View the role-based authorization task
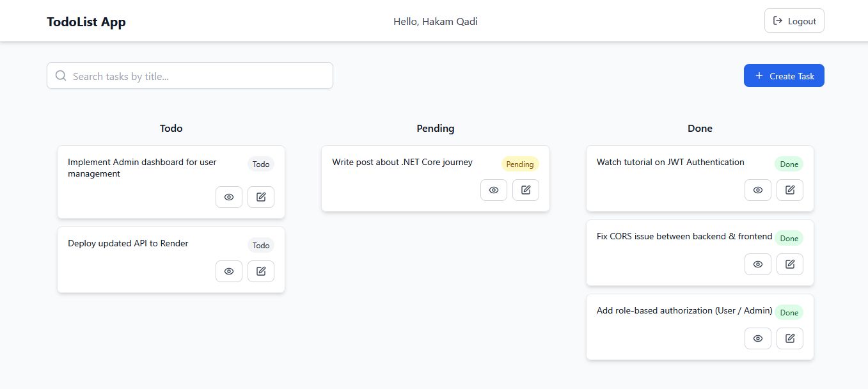This screenshot has width=868, height=389. click(758, 338)
